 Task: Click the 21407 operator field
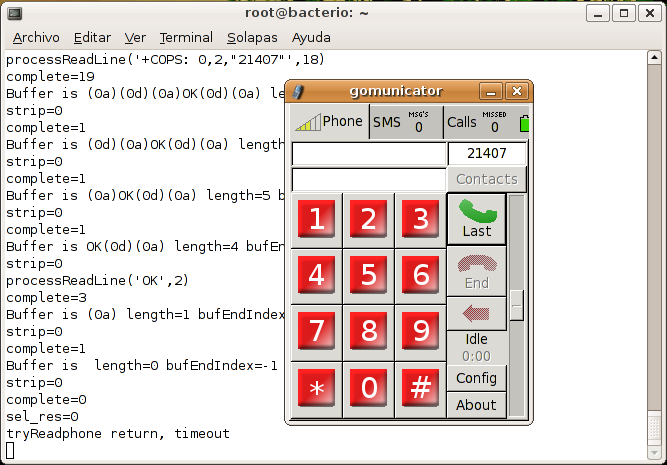coord(487,154)
